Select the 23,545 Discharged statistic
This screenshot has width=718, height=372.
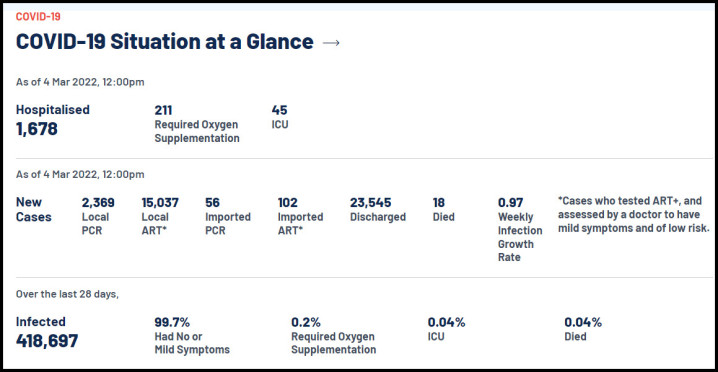(x=378, y=209)
